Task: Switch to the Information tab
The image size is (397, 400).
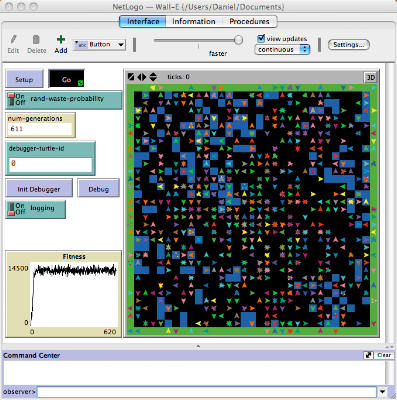Action: [x=194, y=22]
